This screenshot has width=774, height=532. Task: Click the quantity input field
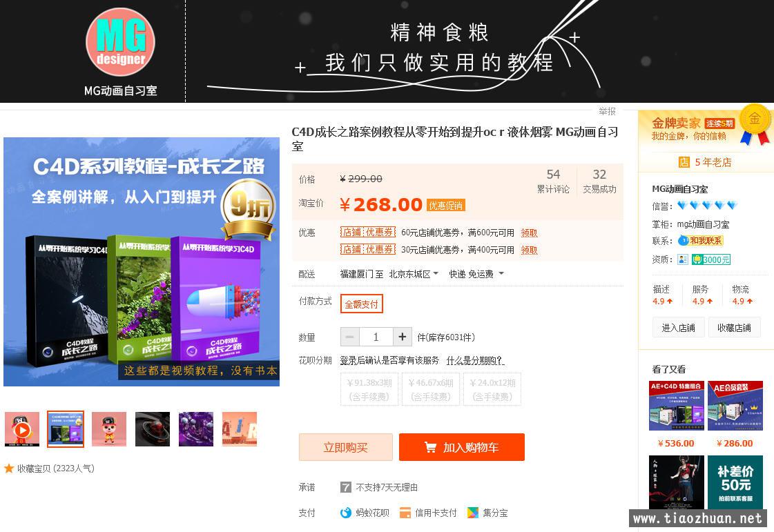coord(376,337)
